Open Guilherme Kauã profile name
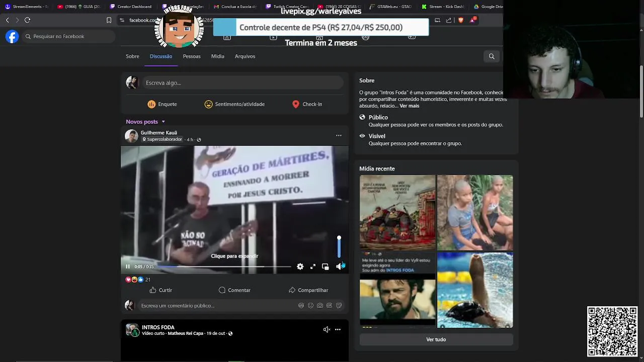This screenshot has height=362, width=644. point(158,133)
